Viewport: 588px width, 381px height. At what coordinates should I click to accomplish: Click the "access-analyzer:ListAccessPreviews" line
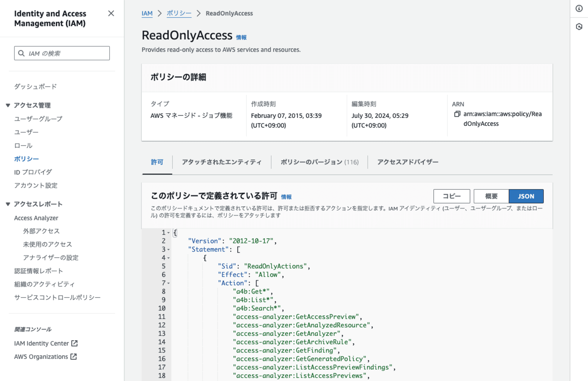click(299, 376)
